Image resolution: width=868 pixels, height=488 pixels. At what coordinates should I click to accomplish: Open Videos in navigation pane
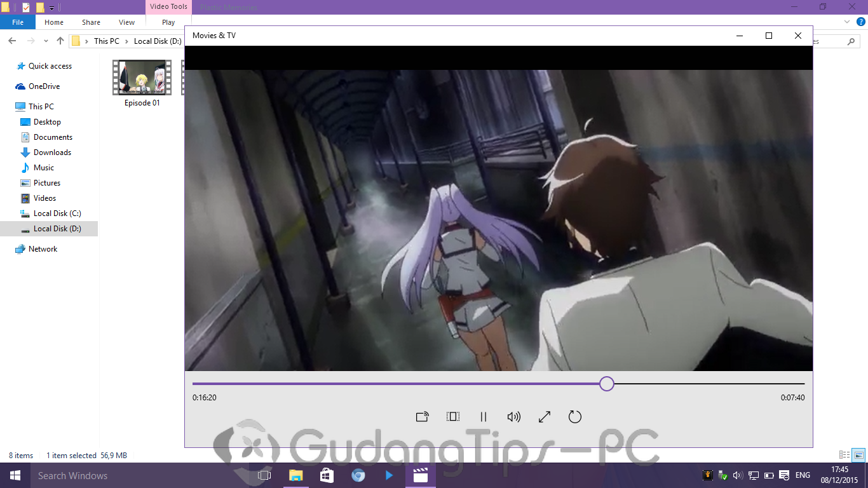pyautogui.click(x=44, y=198)
